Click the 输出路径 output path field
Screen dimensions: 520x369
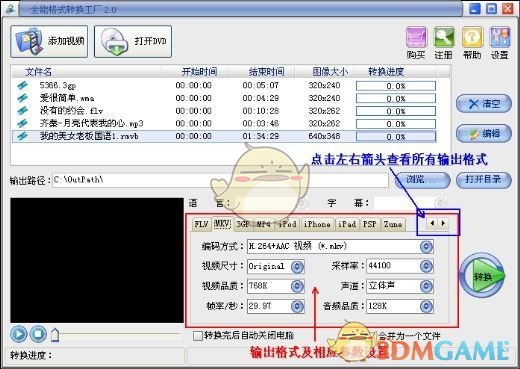click(220, 180)
